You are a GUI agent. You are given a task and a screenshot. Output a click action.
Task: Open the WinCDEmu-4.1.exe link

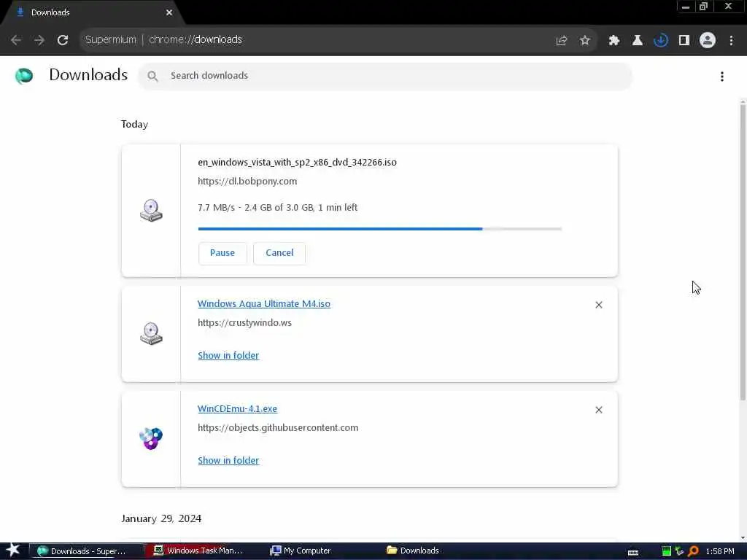click(x=237, y=408)
